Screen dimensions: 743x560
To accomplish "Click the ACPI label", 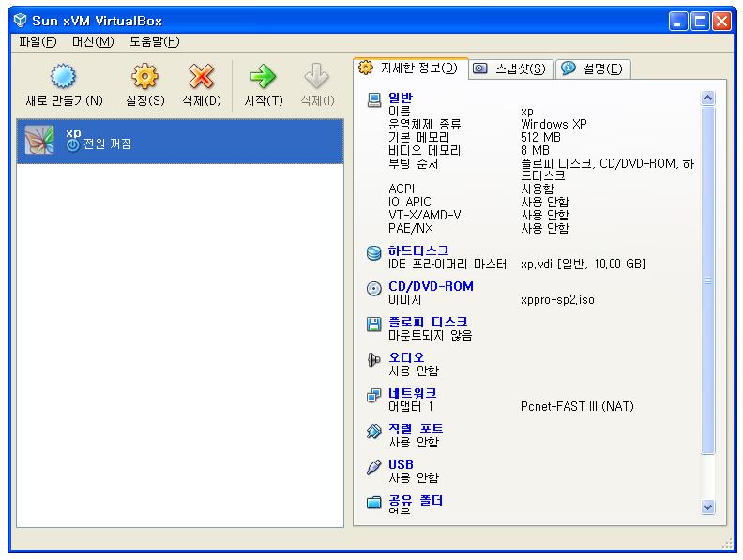I will click(402, 189).
